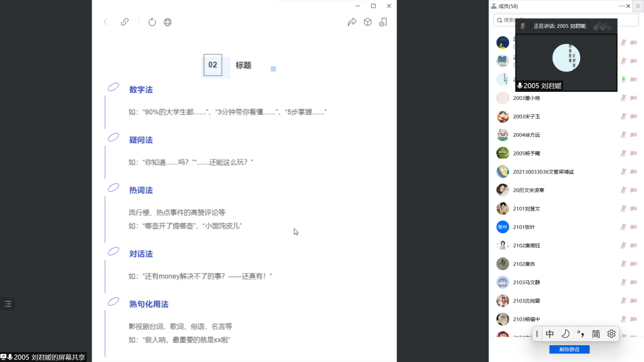Open the outline list icon at left edge
This screenshot has height=362, width=644.
[x=8, y=304]
